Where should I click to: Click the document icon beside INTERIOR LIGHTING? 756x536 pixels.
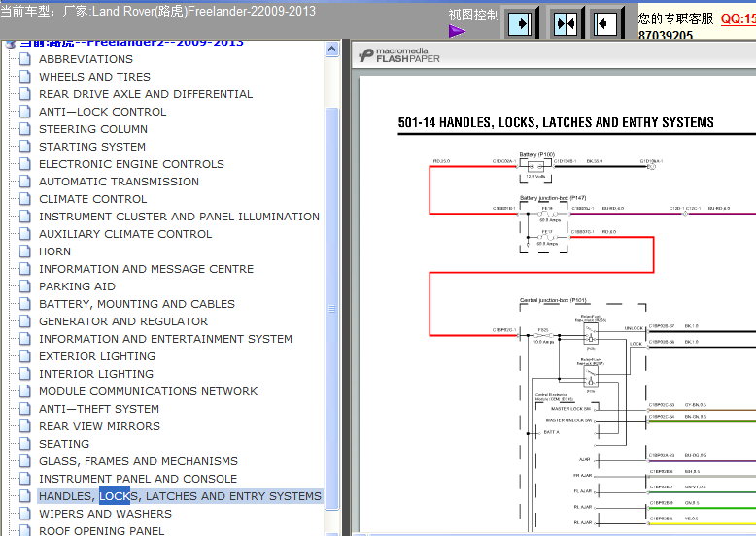25,374
